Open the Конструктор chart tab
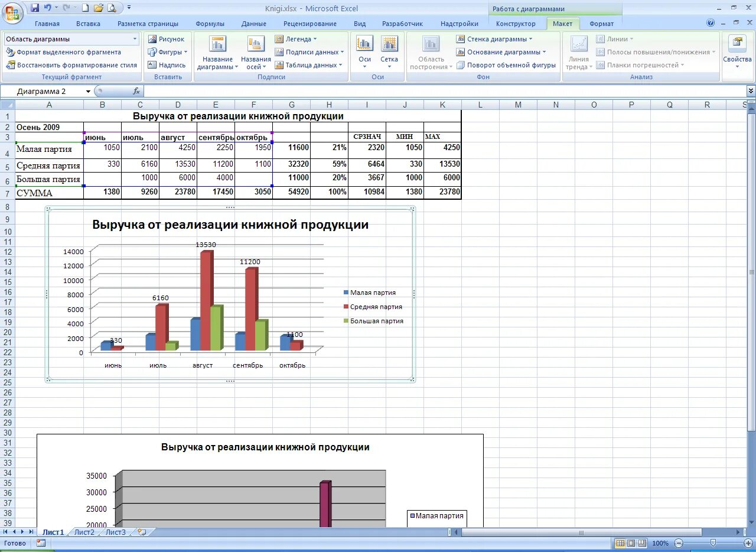Screen dimensions: 756x552 pos(516,24)
